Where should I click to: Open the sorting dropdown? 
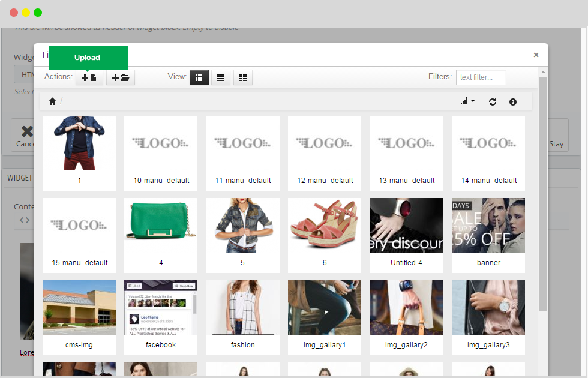(467, 101)
